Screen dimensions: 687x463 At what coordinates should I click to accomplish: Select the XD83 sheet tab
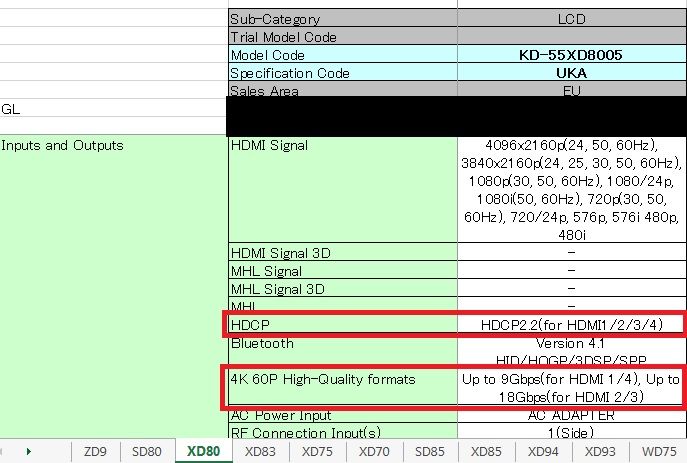pyautogui.click(x=260, y=451)
